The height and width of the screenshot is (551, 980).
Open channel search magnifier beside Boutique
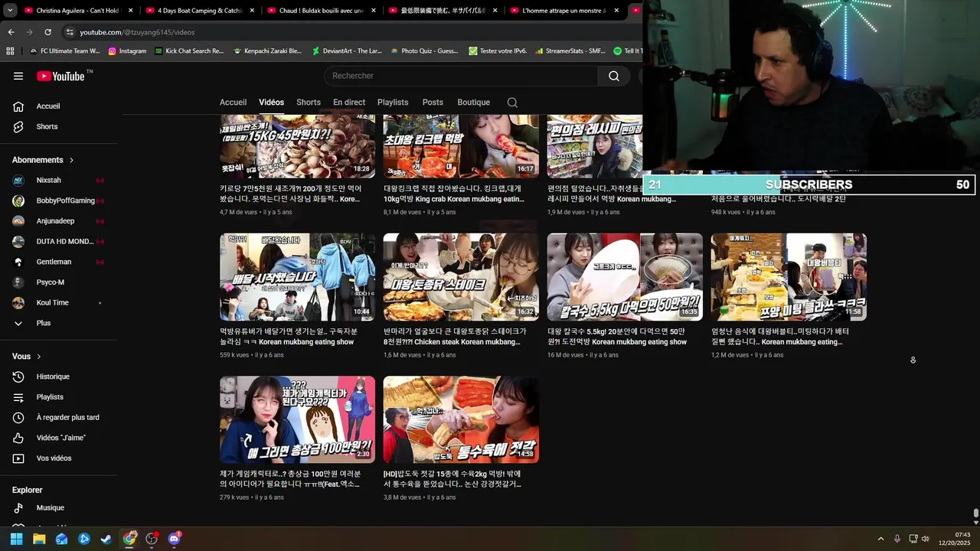512,103
